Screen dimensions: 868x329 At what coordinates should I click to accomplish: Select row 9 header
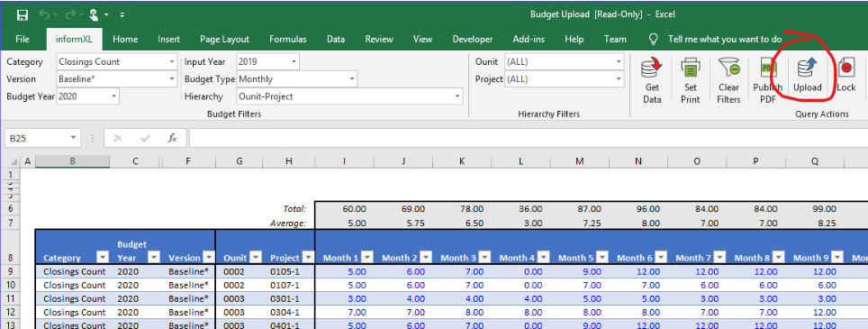[x=9, y=271]
